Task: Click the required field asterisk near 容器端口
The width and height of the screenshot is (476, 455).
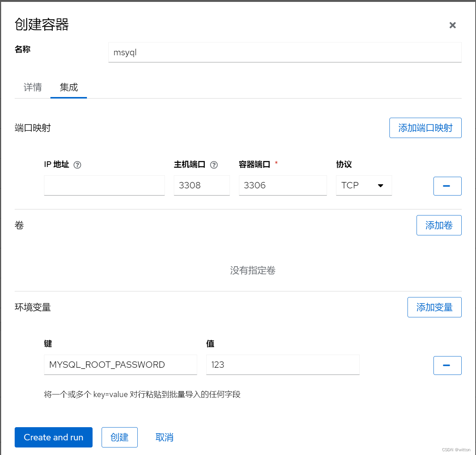Action: tap(276, 162)
